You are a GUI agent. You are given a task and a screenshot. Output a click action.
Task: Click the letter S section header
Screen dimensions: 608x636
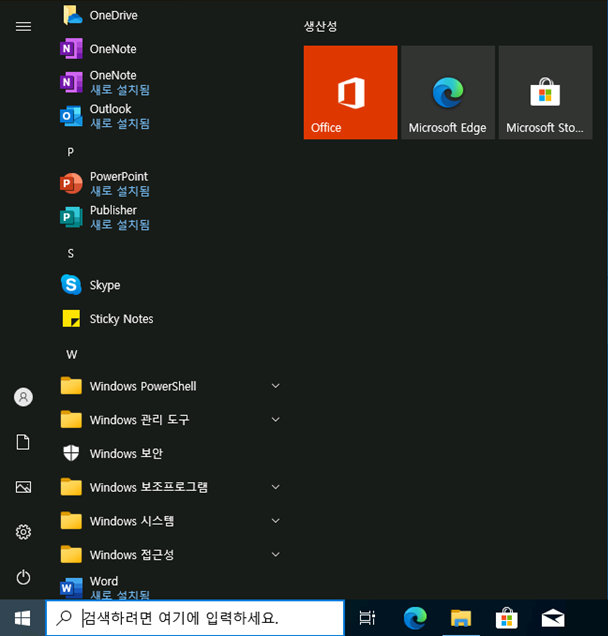coord(71,254)
